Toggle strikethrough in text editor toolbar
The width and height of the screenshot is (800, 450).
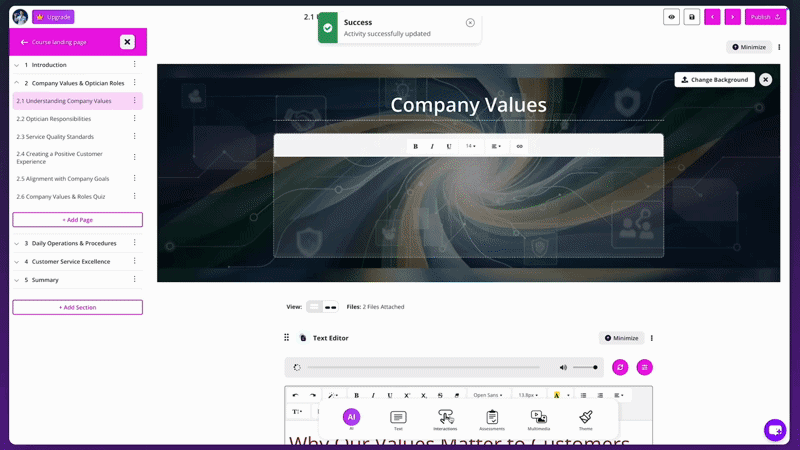[x=440, y=395]
